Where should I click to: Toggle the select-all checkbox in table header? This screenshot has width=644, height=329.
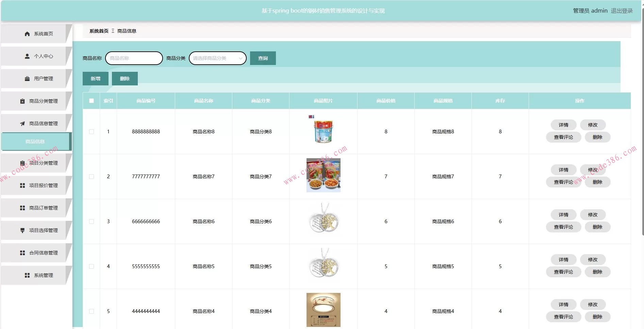coord(92,101)
